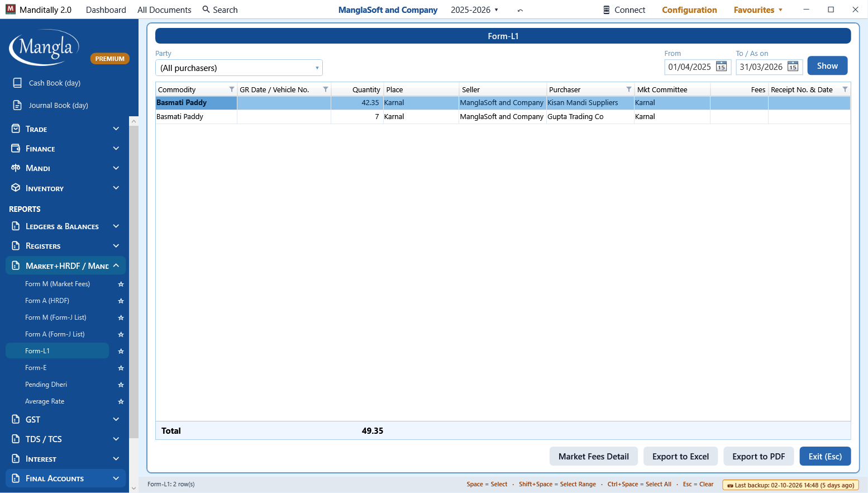The width and height of the screenshot is (868, 493).
Task: Toggle favourite star for Form-L1
Action: point(121,351)
